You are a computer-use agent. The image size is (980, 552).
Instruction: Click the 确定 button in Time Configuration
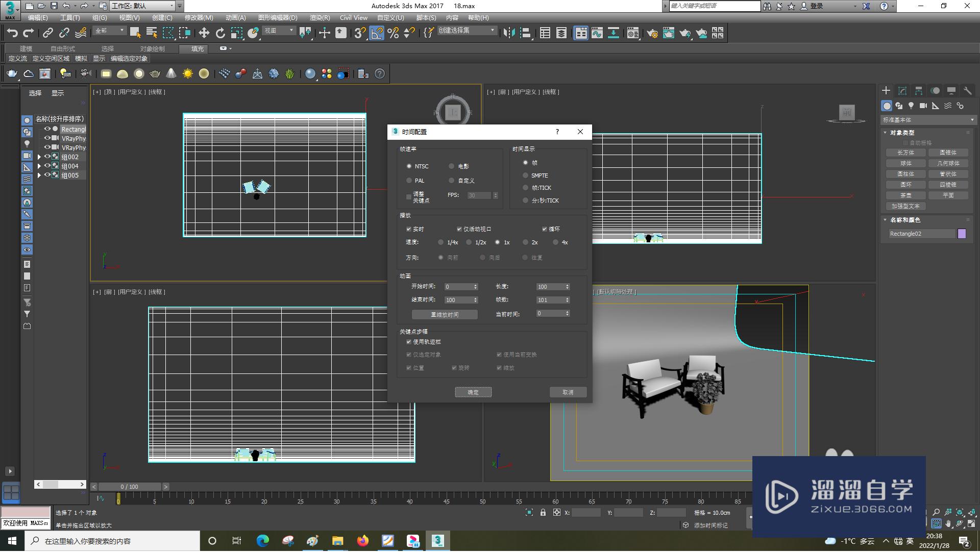[x=473, y=392]
